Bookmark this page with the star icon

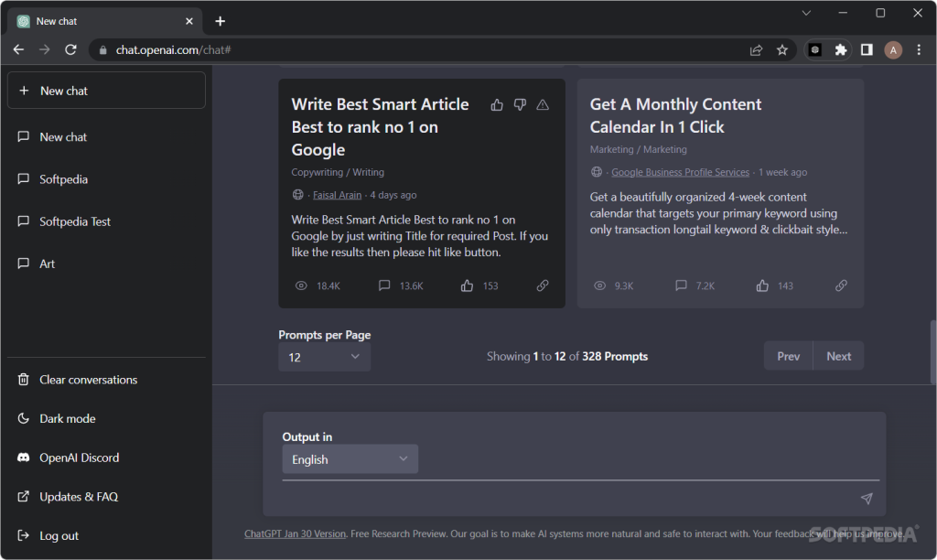tap(782, 49)
